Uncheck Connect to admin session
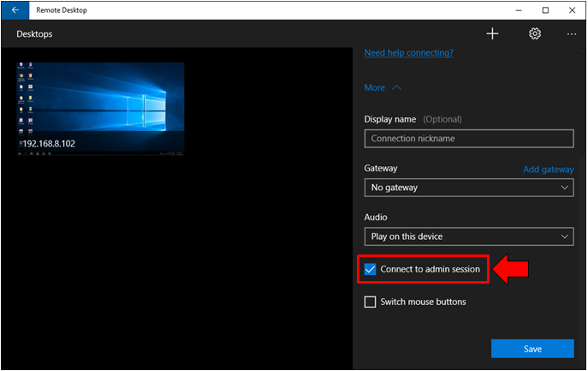The image size is (588, 371). click(x=370, y=269)
